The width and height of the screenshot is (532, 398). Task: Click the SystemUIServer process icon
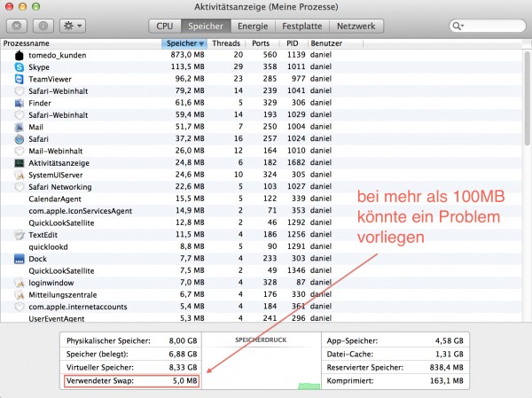pyautogui.click(x=20, y=175)
